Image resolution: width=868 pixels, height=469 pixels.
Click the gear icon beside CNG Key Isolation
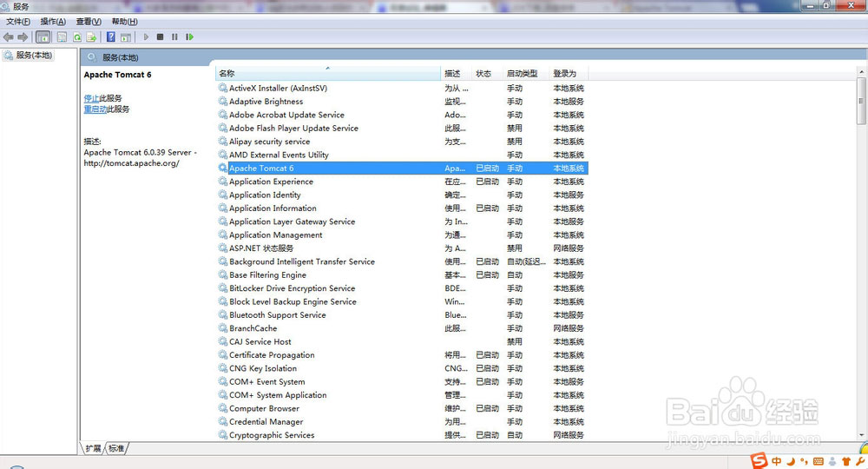(222, 367)
